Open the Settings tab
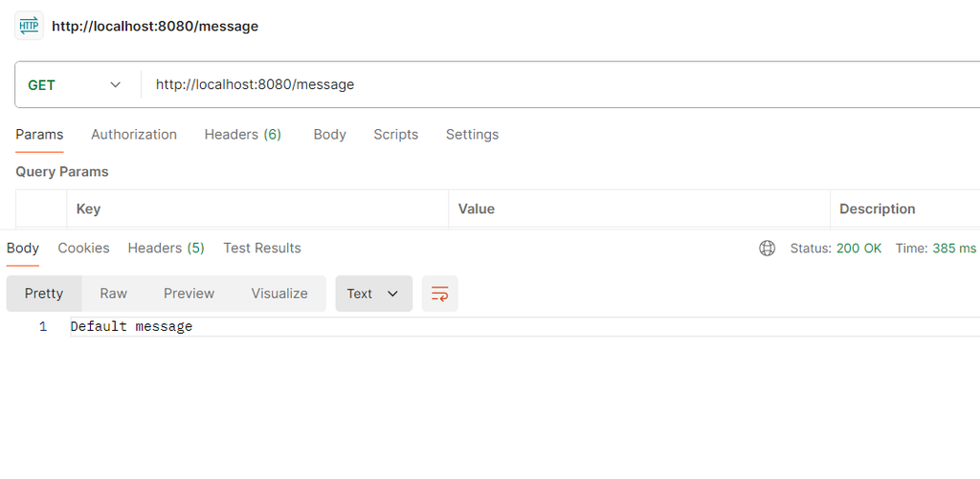Viewport: 980px width, 479px height. [472, 134]
